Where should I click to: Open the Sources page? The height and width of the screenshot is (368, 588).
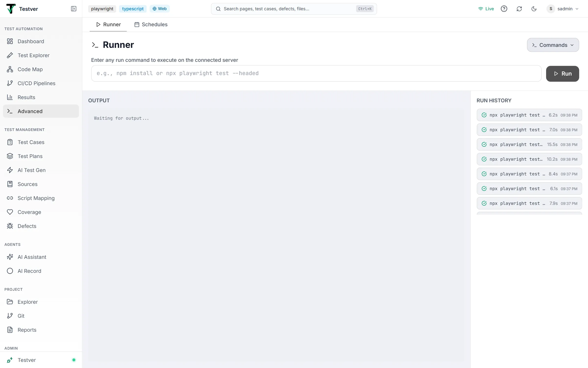(x=41, y=184)
